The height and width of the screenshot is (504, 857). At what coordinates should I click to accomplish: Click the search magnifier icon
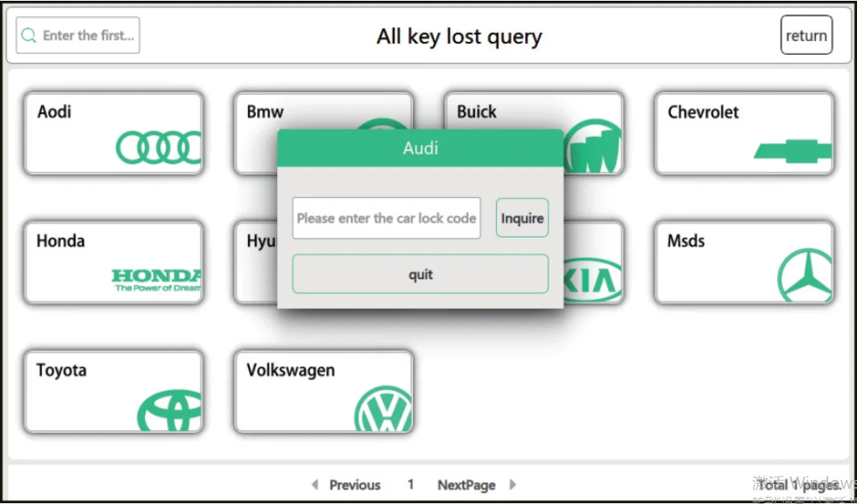[28, 35]
